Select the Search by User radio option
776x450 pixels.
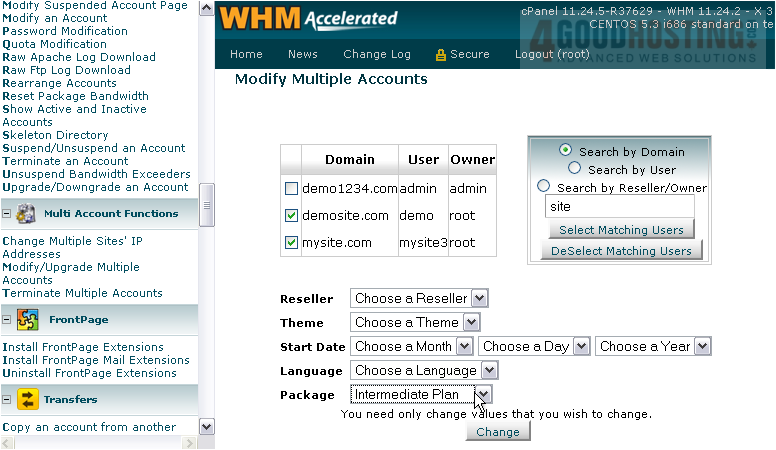coord(575,169)
